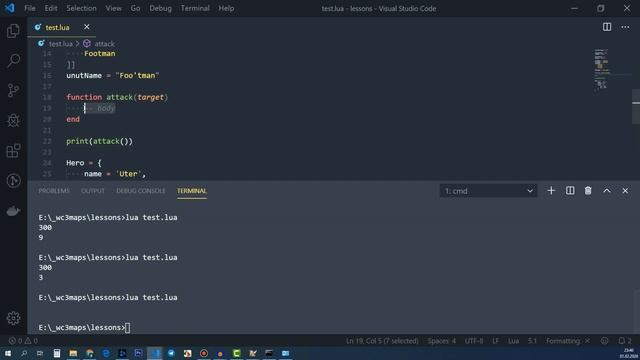Open Telegram from the taskbar
Screen dimensions: 640x360
click(x=171, y=353)
